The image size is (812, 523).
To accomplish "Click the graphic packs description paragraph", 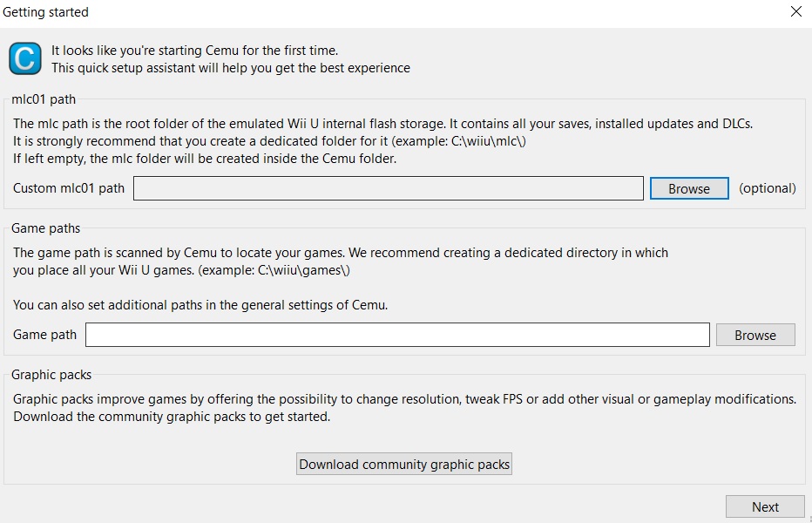I will (404, 407).
